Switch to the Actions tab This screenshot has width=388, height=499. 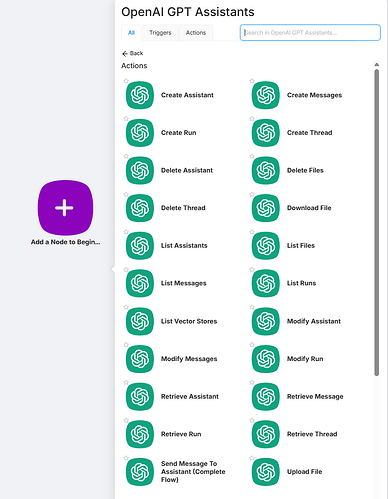tap(196, 33)
